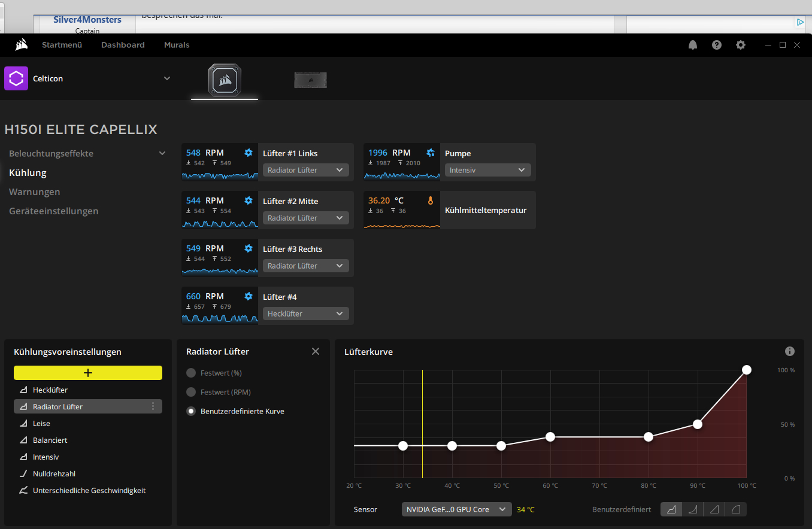This screenshot has width=812, height=529.
Task: Apply the third custom curve shape icon
Action: [x=714, y=509]
